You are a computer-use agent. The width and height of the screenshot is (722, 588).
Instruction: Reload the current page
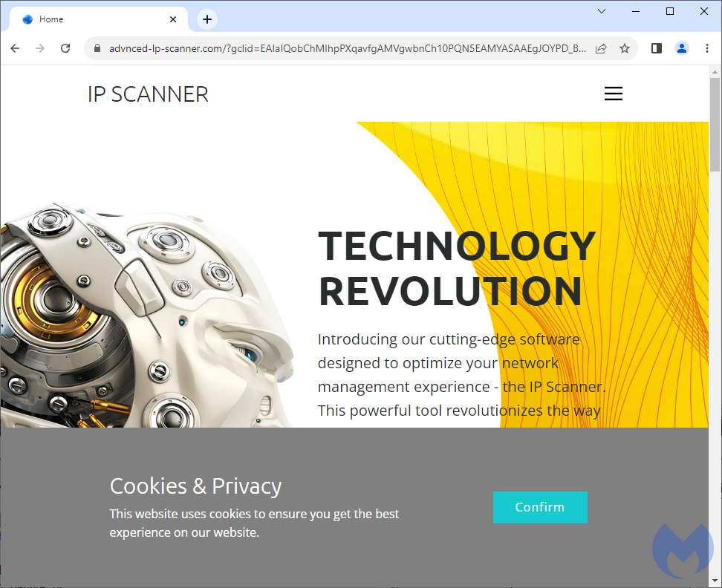65,48
